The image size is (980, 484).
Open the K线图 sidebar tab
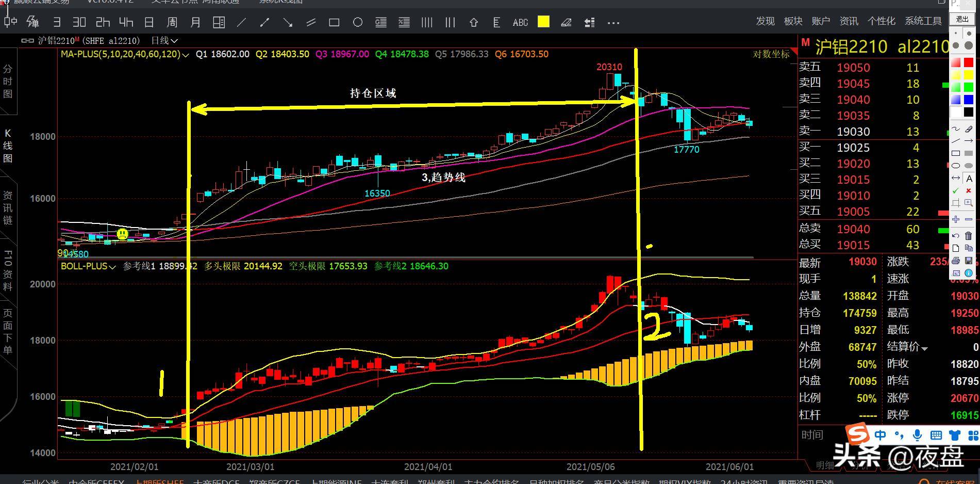(x=8, y=146)
